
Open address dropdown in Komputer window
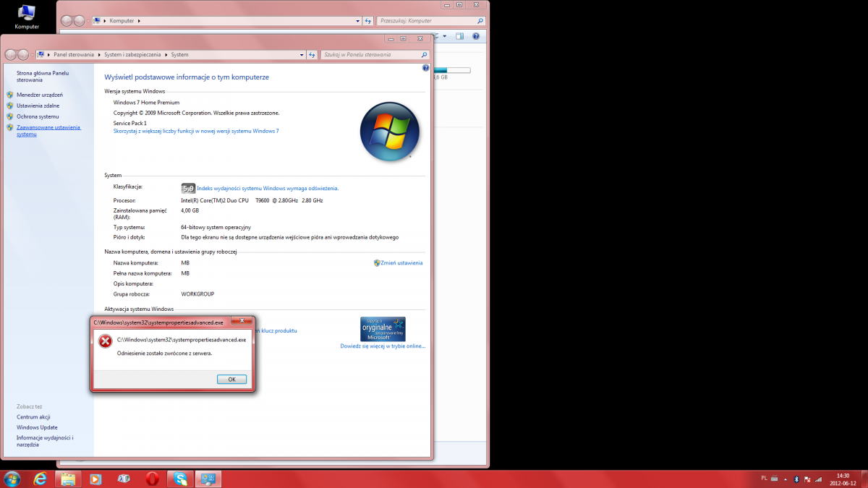point(357,21)
